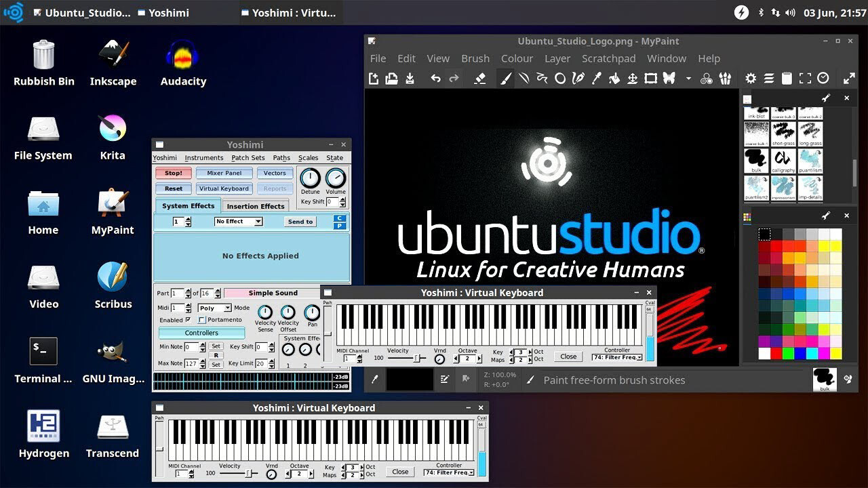Switch to the Insertion Effects tab
Screen dimensions: 868x488
[x=256, y=206]
